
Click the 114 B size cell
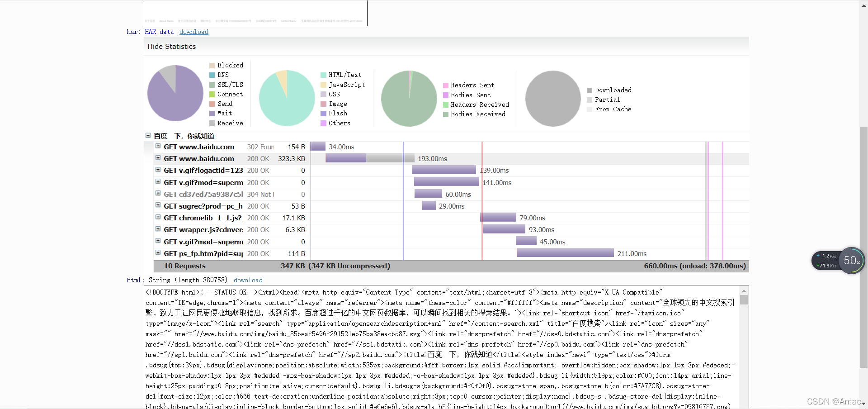297,253
